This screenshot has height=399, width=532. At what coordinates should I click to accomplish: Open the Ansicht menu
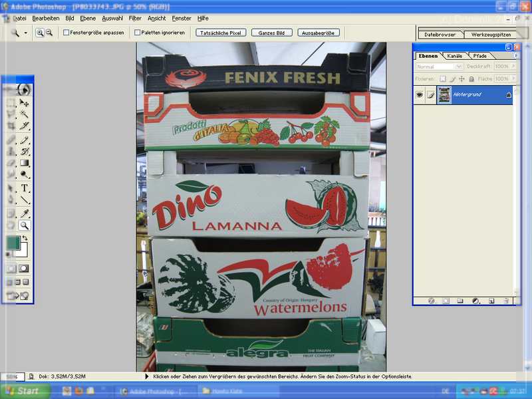tap(157, 19)
